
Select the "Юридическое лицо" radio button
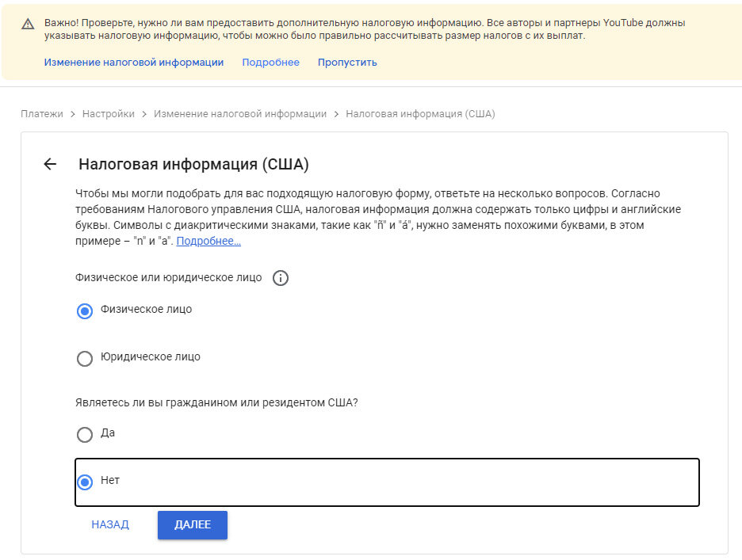coord(85,358)
